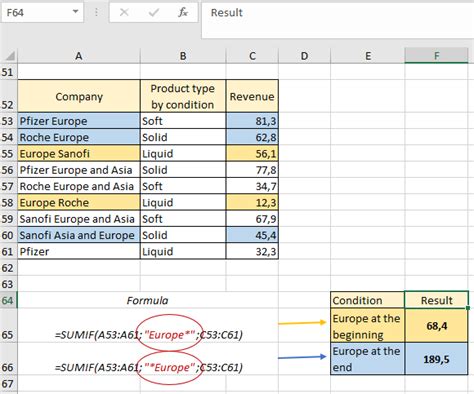Select the Pfizer Europe cell

click(x=79, y=121)
